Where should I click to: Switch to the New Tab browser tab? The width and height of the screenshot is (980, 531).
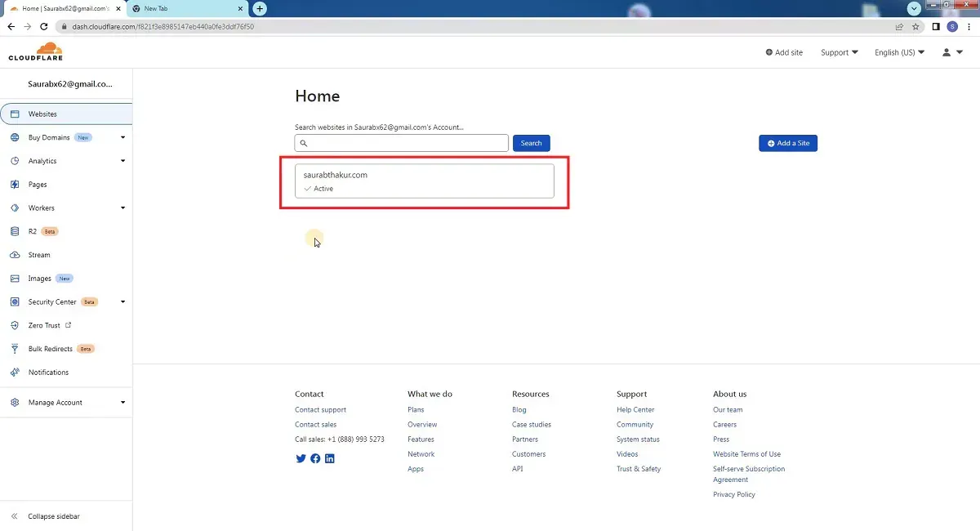pyautogui.click(x=186, y=8)
